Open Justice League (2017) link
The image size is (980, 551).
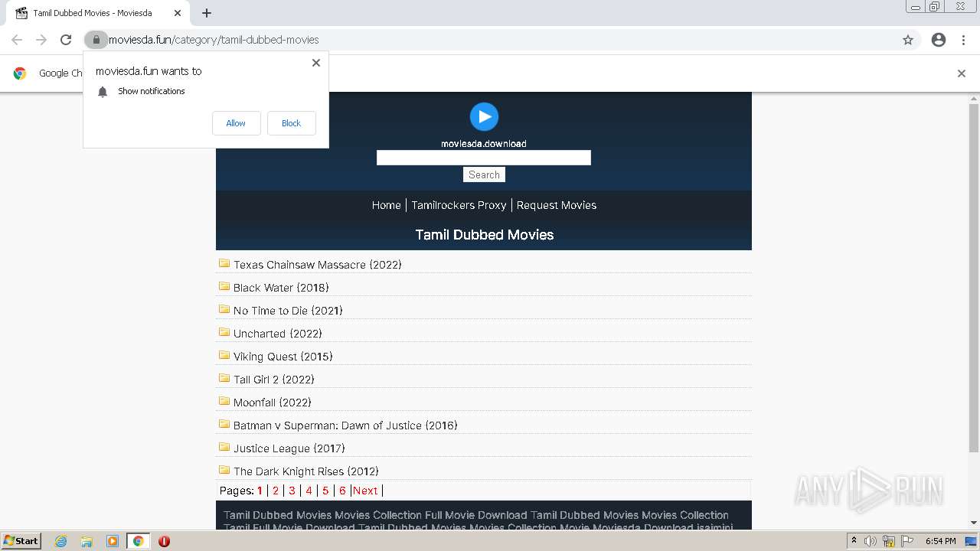289,448
